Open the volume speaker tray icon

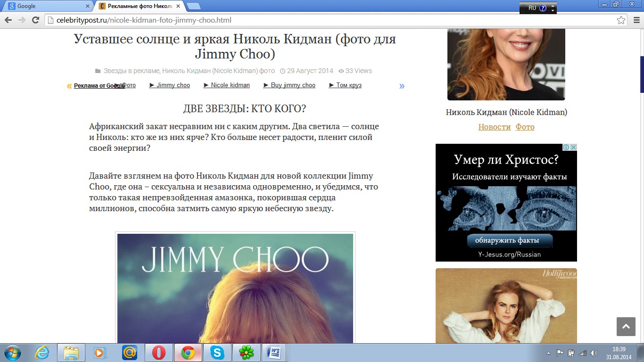tap(594, 353)
